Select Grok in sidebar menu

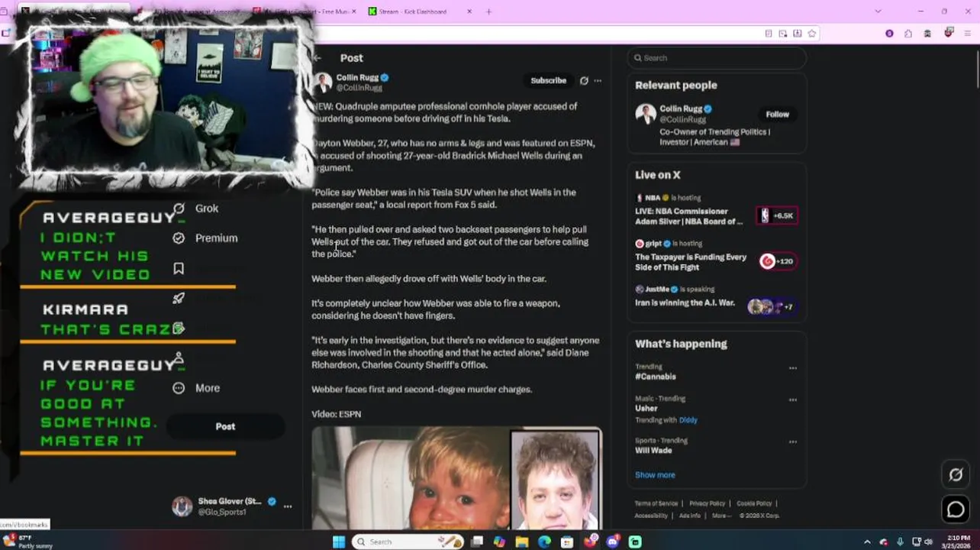click(207, 209)
